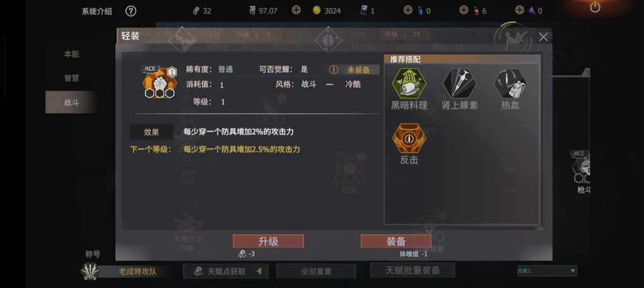Click the 升级 upgrade button
The image size is (644, 288).
[x=268, y=241]
